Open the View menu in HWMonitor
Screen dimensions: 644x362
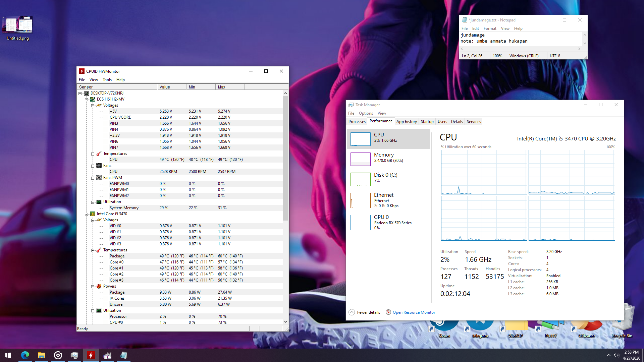pos(94,80)
